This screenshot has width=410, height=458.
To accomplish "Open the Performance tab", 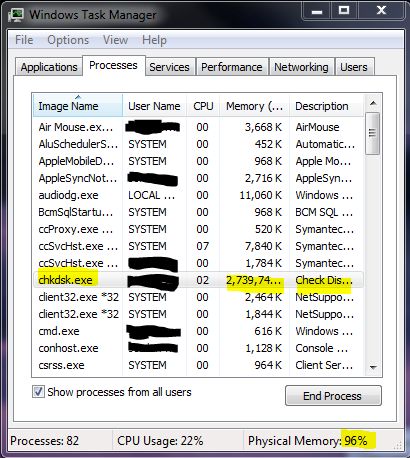I will point(232,67).
